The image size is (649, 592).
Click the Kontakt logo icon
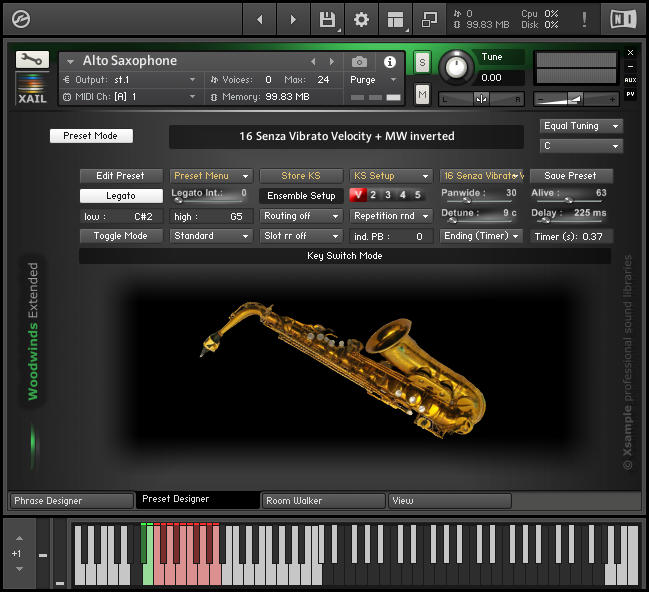click(x=21, y=19)
